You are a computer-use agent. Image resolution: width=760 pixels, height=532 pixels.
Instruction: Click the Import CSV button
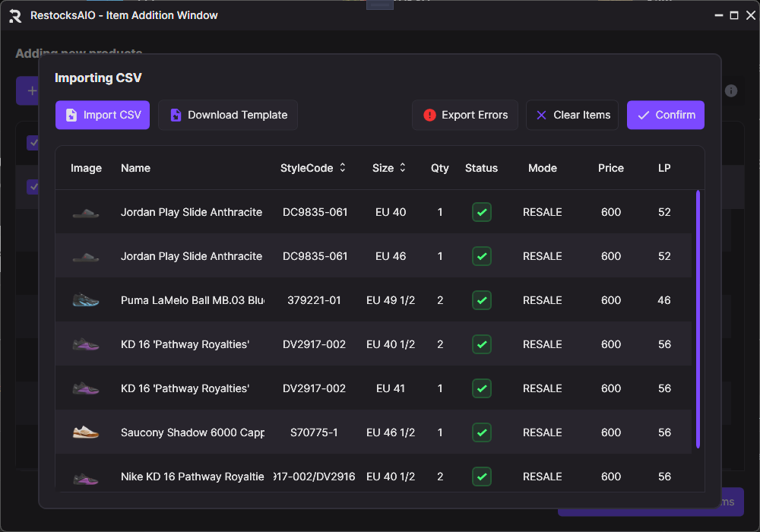pos(103,116)
